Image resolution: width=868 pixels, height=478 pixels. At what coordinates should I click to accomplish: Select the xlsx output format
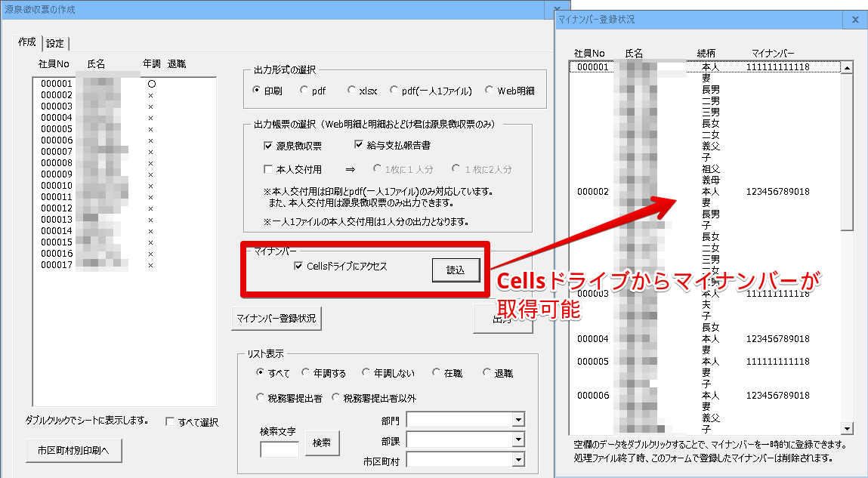[x=363, y=90]
